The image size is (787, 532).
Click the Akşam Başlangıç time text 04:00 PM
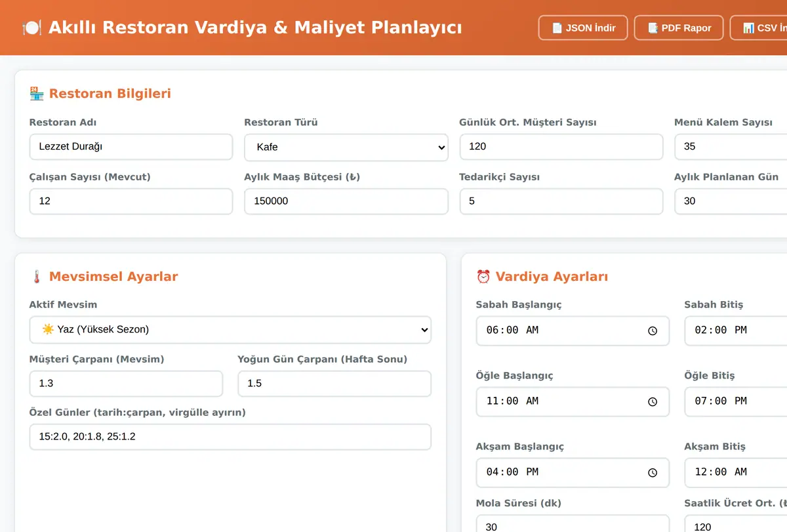point(512,472)
